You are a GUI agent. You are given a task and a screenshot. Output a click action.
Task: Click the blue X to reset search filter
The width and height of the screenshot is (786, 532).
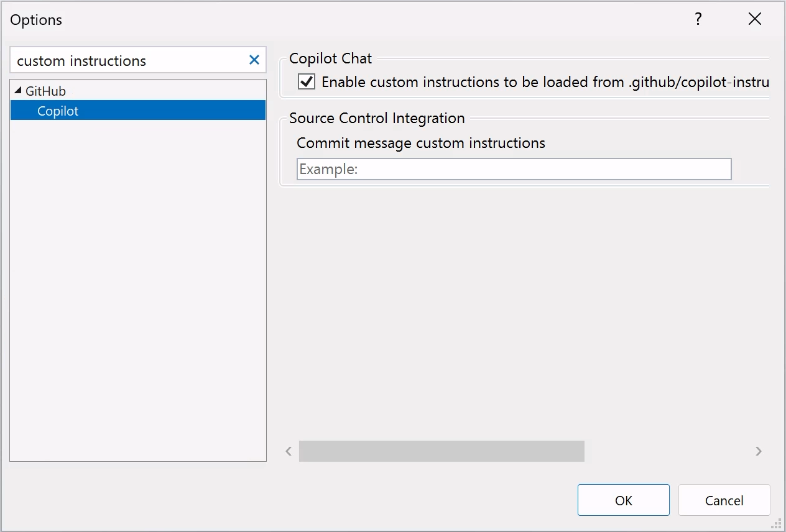click(254, 60)
